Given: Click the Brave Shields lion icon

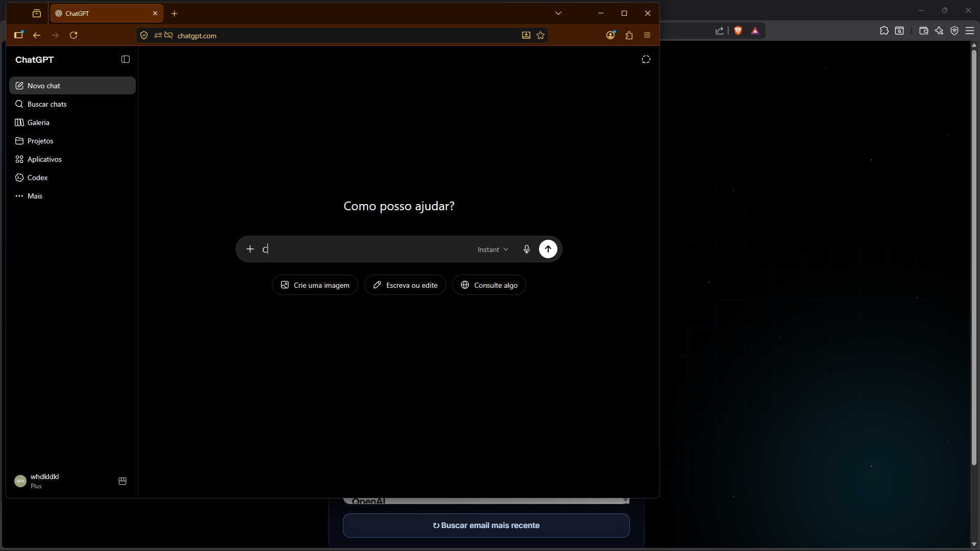Looking at the screenshot, I should coord(738,31).
